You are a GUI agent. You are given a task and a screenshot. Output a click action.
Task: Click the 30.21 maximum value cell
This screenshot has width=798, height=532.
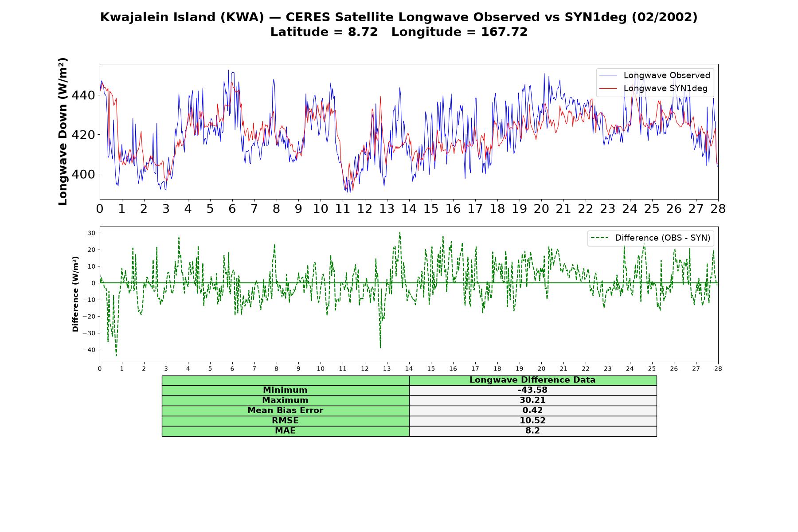(x=533, y=400)
